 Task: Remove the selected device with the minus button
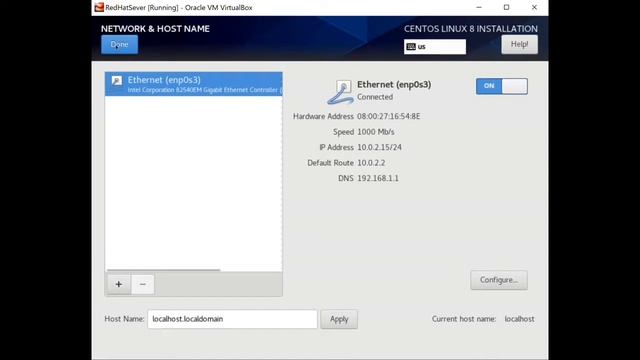click(x=142, y=284)
